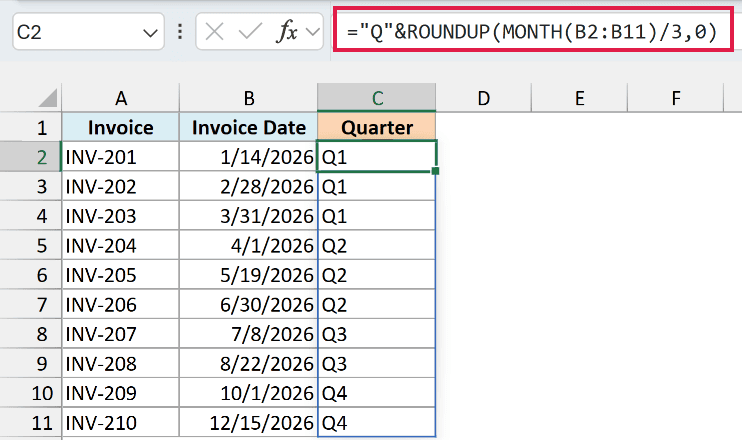The height and width of the screenshot is (440, 742).
Task: Select column B header
Action: click(x=248, y=98)
